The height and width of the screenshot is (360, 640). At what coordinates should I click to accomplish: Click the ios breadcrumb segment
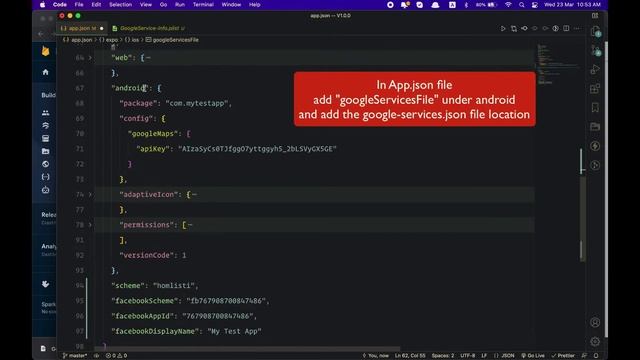click(132, 40)
